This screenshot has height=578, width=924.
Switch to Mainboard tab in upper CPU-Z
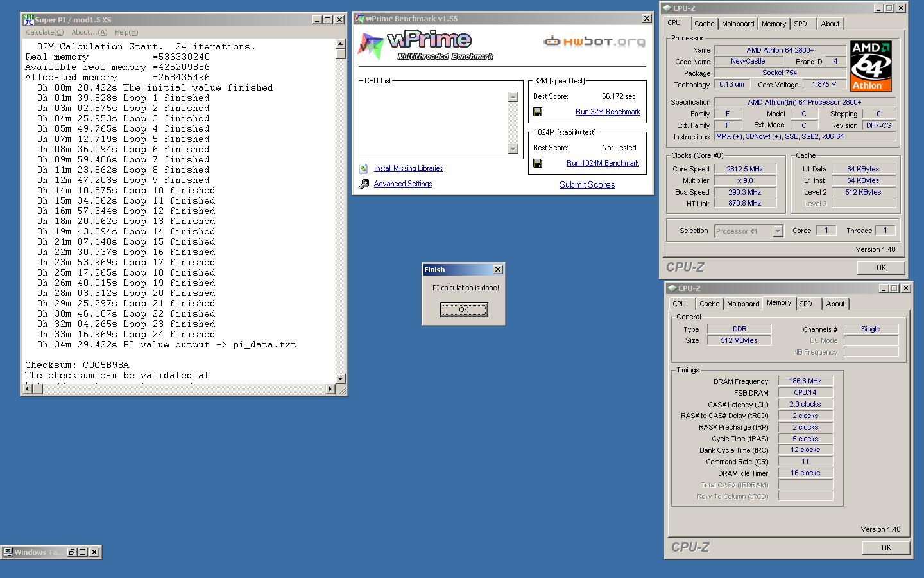click(738, 24)
